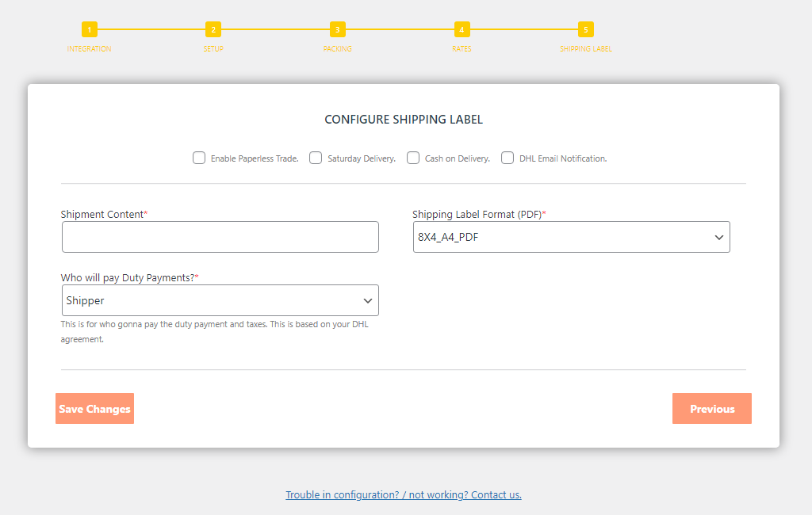Check Cash on Delivery option
812x515 pixels.
click(x=412, y=158)
